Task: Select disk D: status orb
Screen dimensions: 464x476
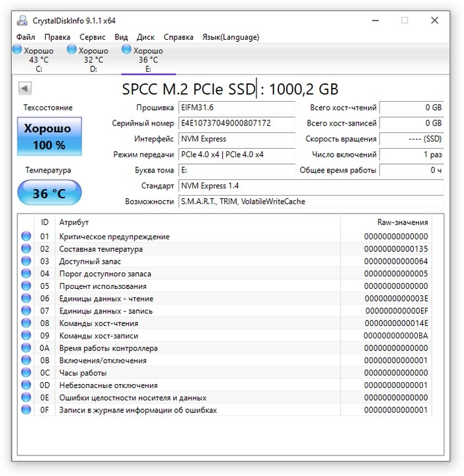Action: point(71,49)
